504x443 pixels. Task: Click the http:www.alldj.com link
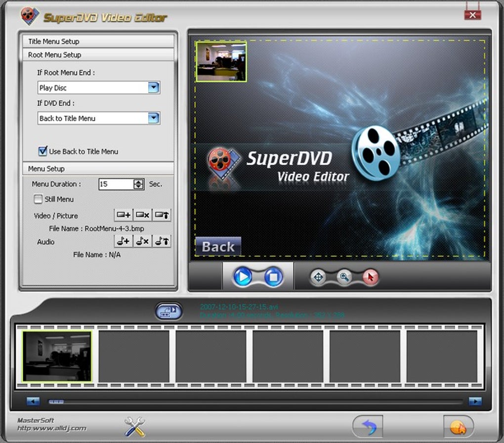click(52, 428)
